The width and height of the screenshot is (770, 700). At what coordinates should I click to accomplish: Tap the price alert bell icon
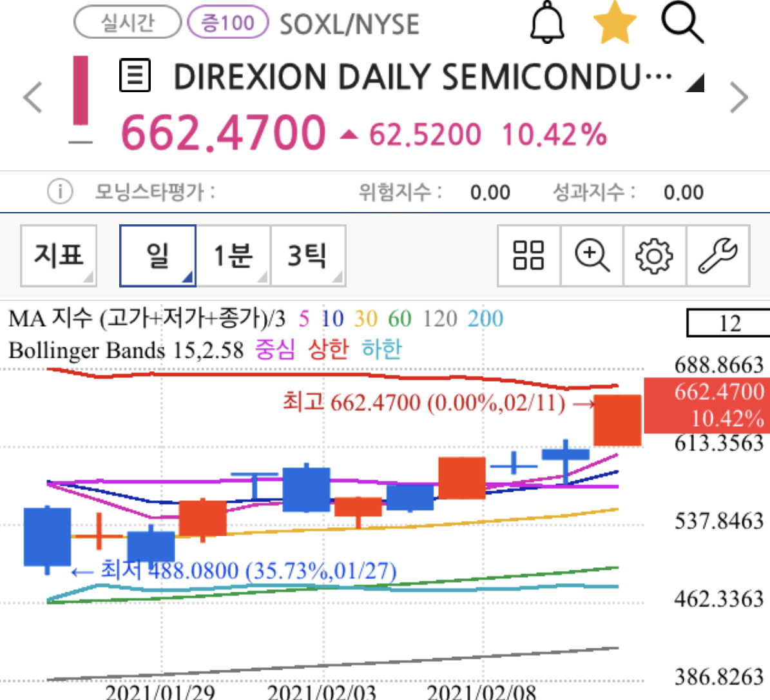click(547, 24)
